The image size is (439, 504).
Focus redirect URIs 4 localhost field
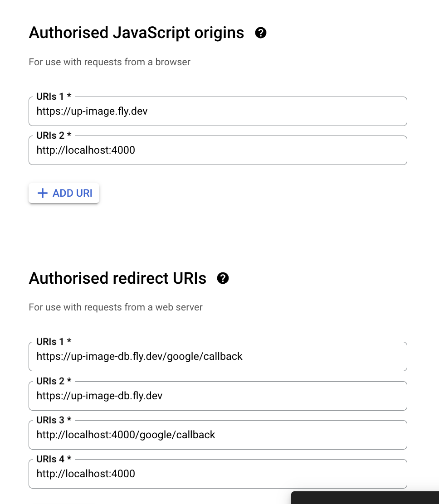point(218,474)
